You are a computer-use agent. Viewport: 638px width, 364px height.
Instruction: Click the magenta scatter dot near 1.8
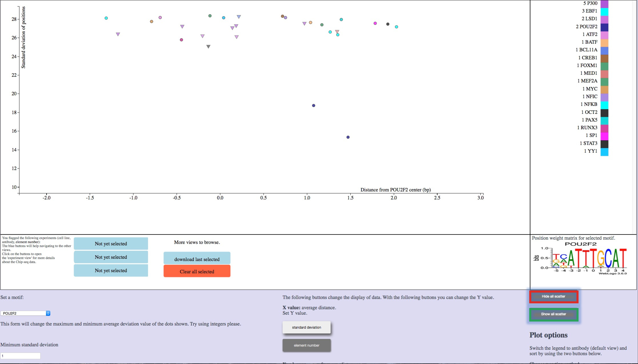pyautogui.click(x=375, y=23)
